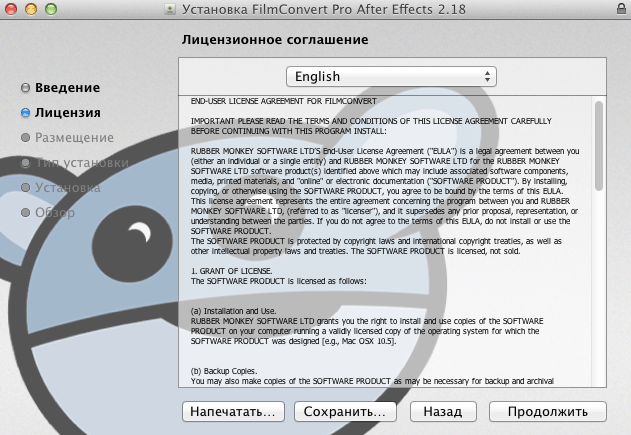Close the installer window with red button

[11, 9]
